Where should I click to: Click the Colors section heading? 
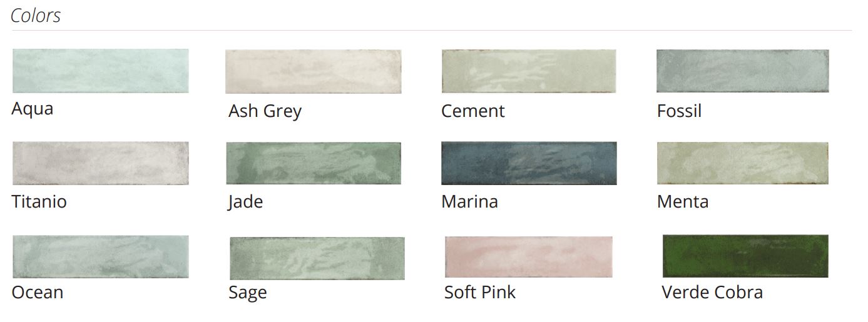pos(36,16)
